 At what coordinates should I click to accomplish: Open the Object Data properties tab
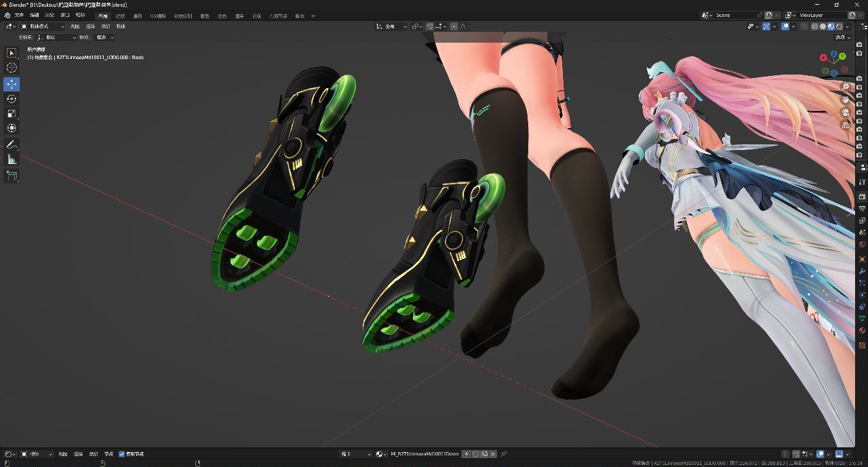coord(862,319)
